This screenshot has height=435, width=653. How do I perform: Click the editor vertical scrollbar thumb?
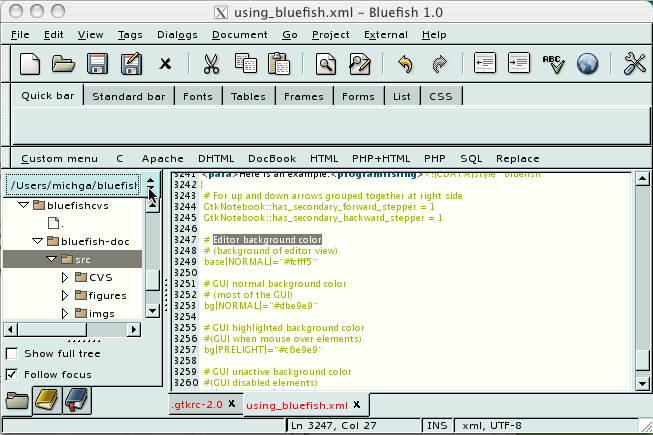point(642,360)
